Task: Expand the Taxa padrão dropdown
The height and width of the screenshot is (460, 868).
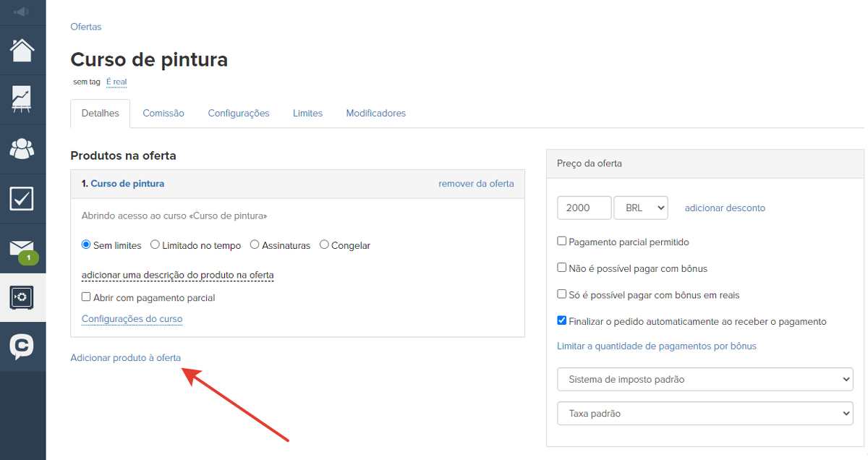Action: coord(705,414)
